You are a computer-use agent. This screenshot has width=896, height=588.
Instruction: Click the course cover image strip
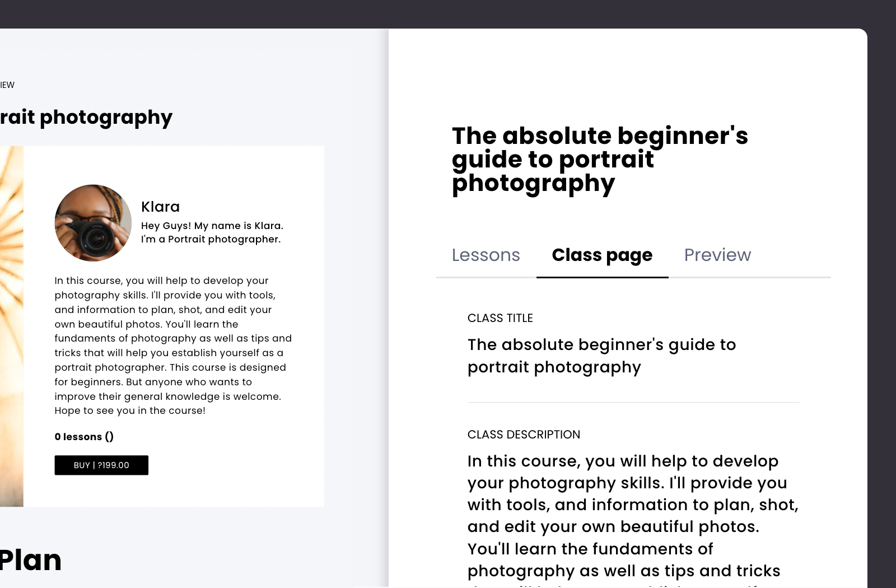click(11, 326)
